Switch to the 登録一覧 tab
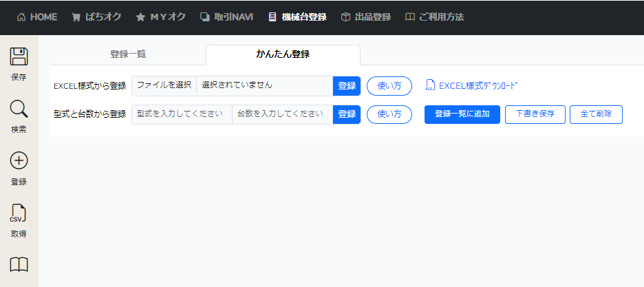This screenshot has width=644, height=287. click(128, 54)
